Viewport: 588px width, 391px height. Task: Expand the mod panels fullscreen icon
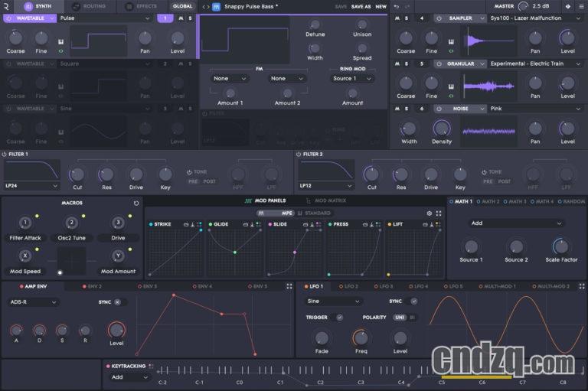point(439,213)
